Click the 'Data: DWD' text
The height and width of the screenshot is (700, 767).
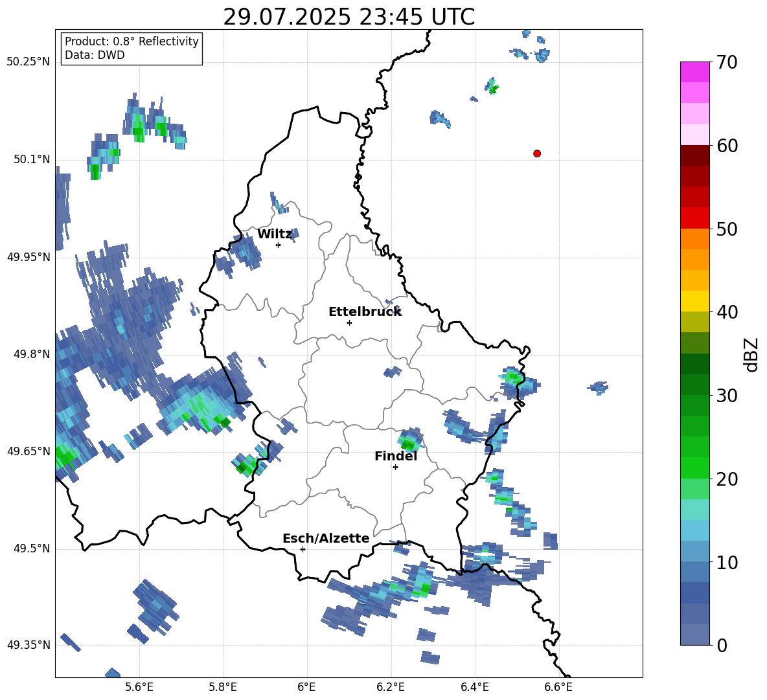(x=95, y=55)
